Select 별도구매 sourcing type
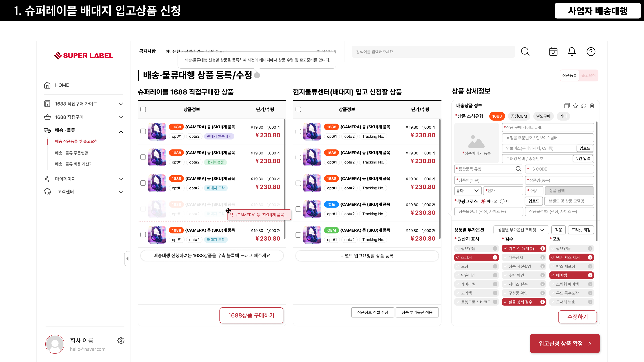Viewport: 644px width, 362px height. pos(543,116)
